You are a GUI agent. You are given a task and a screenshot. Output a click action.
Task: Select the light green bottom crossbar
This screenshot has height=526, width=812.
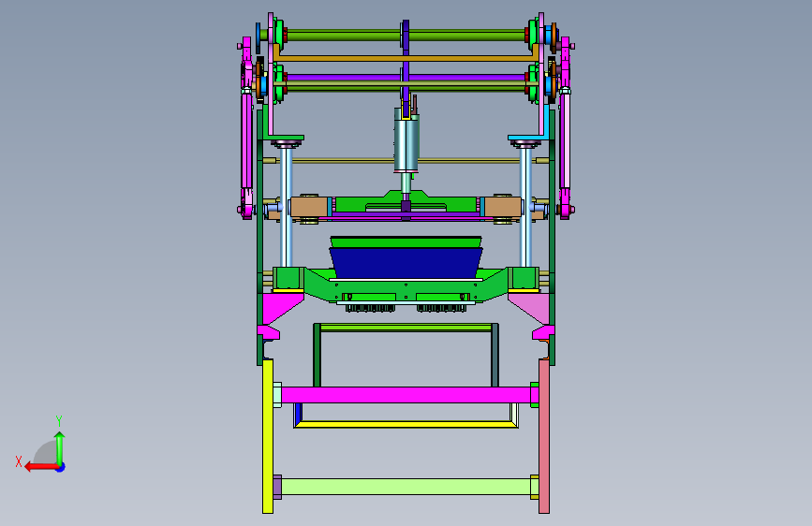click(406, 487)
